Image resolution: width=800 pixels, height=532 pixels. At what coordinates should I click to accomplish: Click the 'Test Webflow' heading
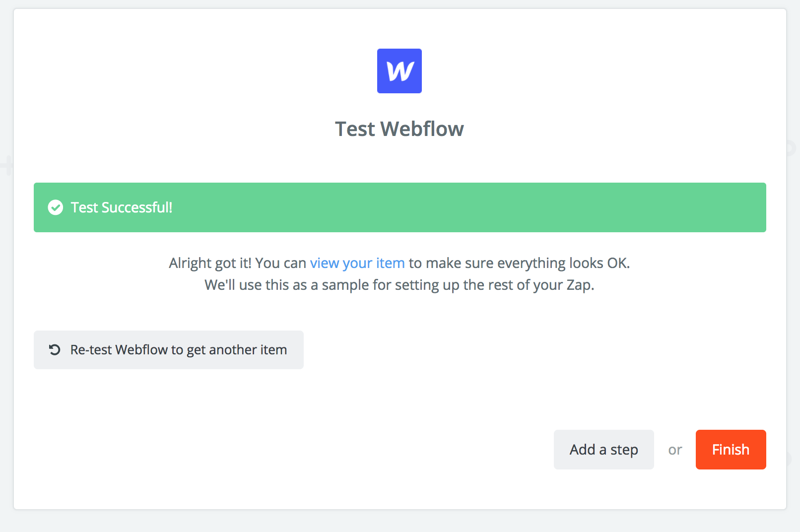[x=400, y=129]
